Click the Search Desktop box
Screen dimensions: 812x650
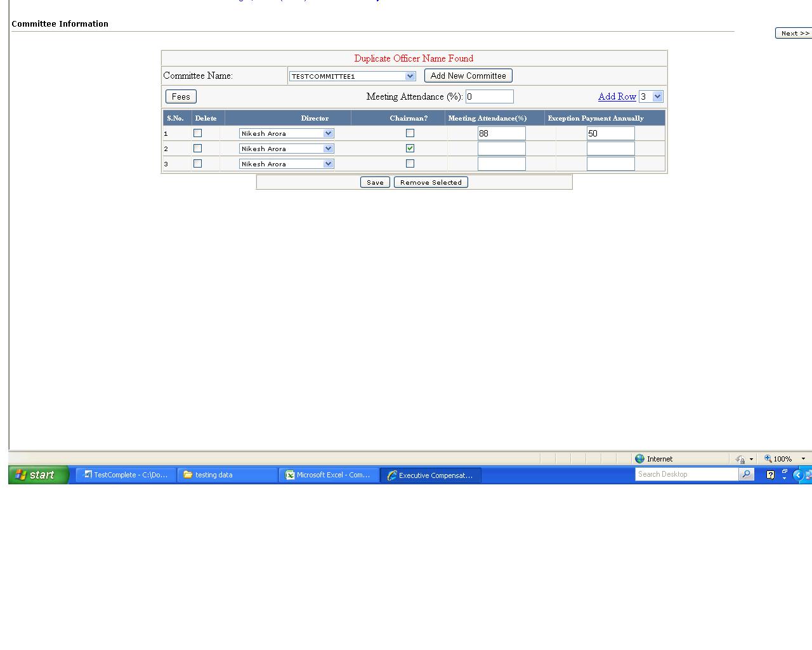pos(687,474)
